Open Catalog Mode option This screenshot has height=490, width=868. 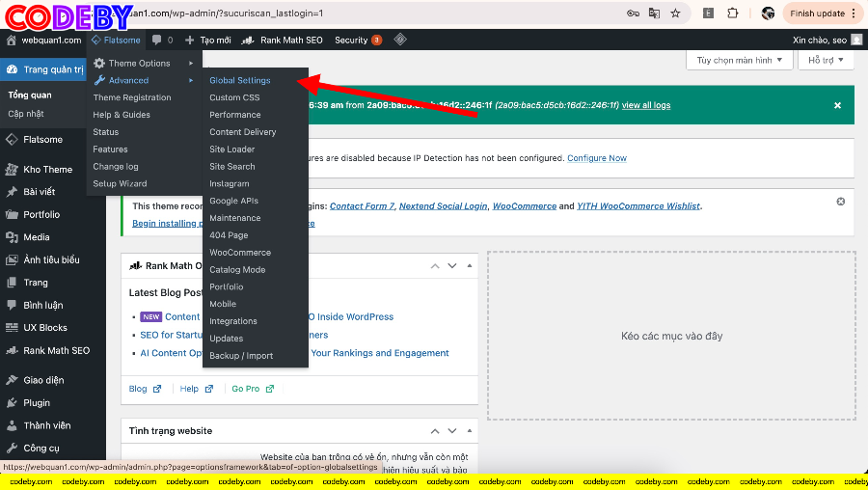(237, 269)
